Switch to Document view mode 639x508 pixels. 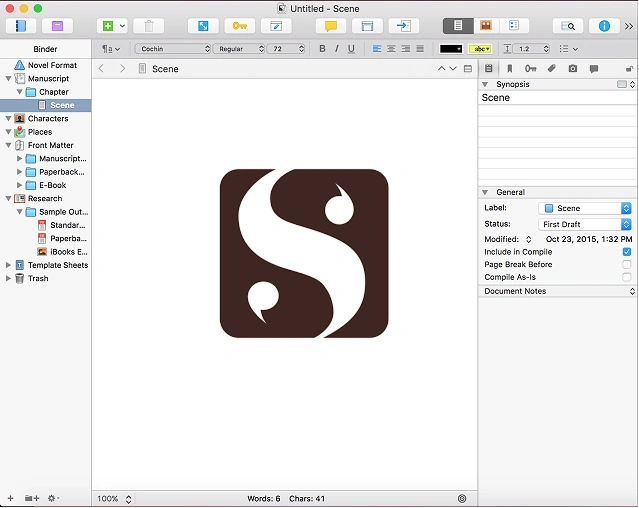point(458,26)
